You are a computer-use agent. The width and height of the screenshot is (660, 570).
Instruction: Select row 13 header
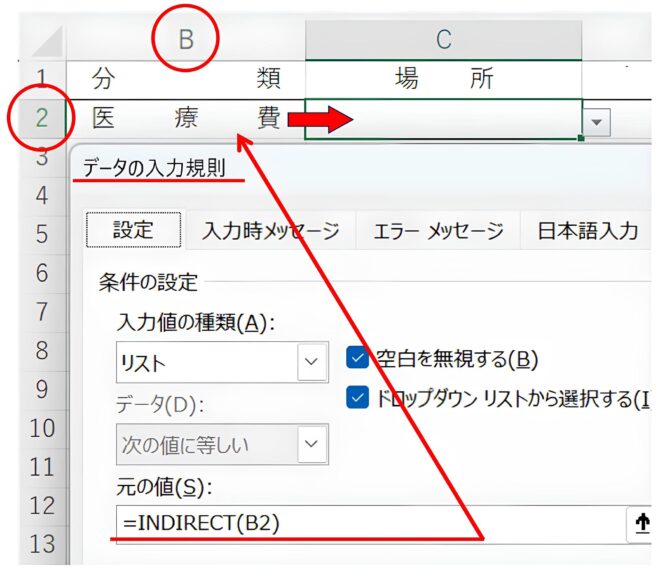42,544
